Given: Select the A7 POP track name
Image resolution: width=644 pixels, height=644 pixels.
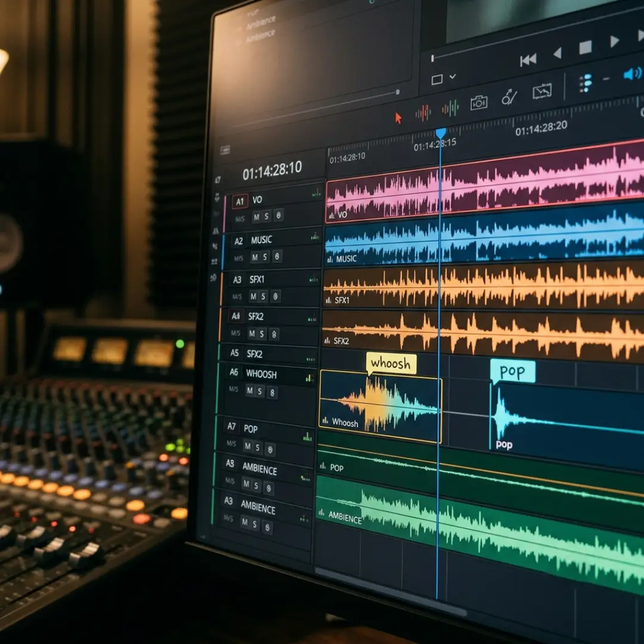Looking at the screenshot, I should point(250,429).
